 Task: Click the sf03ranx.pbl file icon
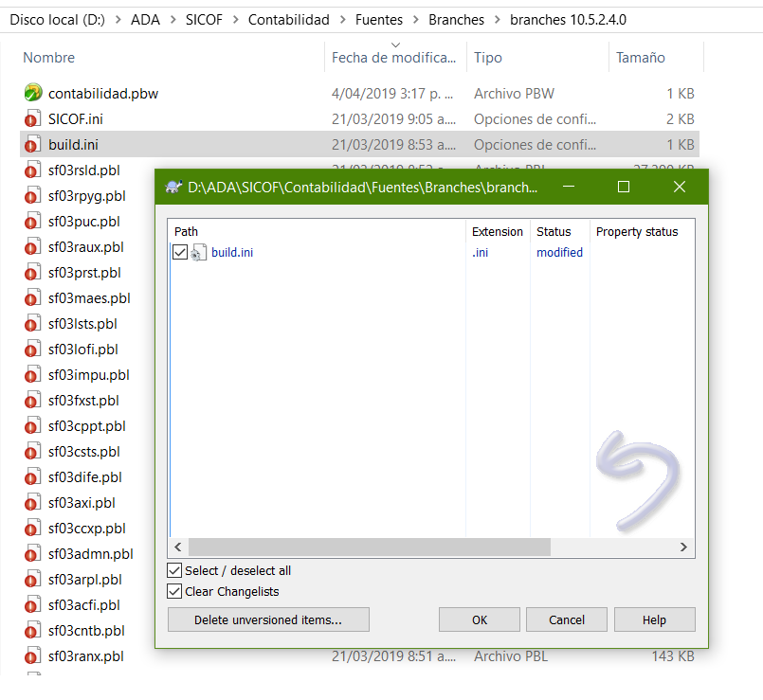coord(32,656)
